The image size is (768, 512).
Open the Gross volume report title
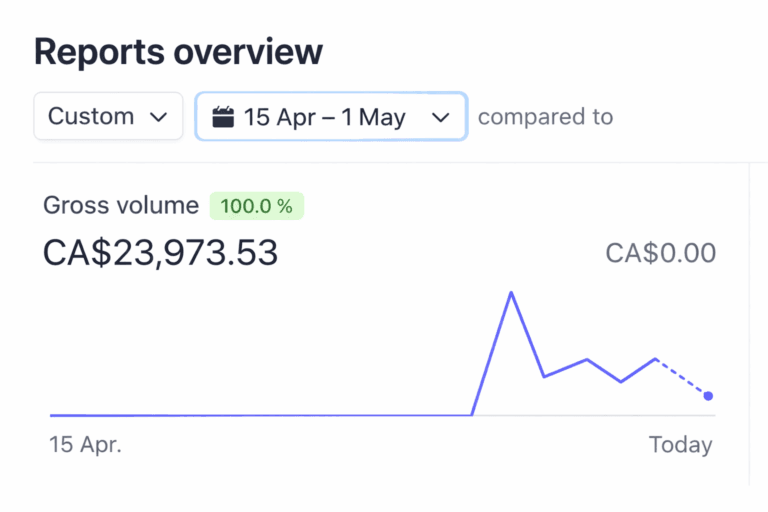coord(121,206)
